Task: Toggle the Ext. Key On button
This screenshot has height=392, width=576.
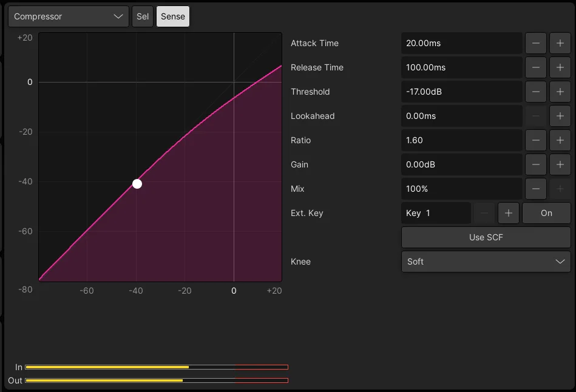Action: [546, 213]
